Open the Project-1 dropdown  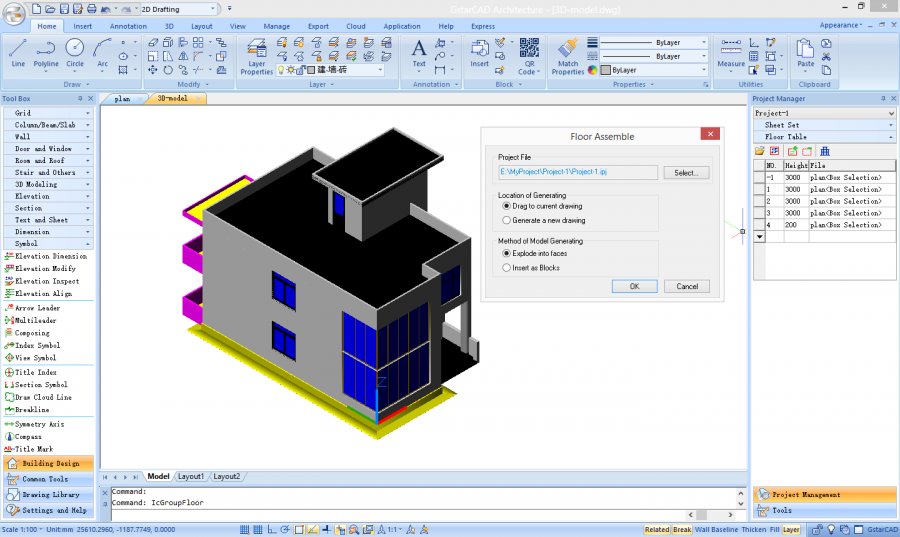click(x=824, y=113)
